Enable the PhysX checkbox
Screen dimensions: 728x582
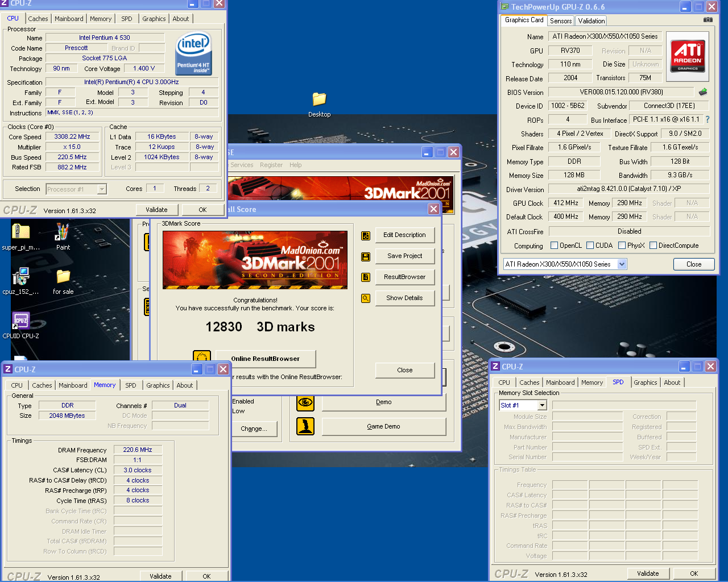point(622,246)
